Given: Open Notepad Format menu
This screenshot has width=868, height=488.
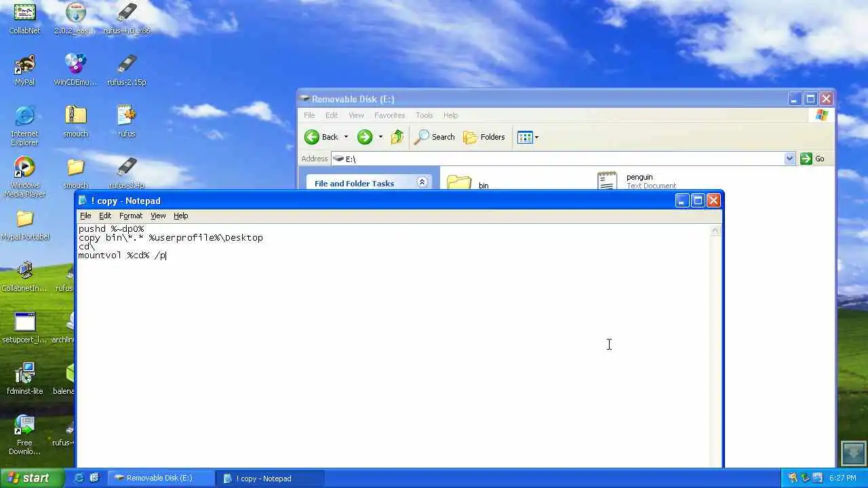Looking at the screenshot, I should click(x=131, y=216).
